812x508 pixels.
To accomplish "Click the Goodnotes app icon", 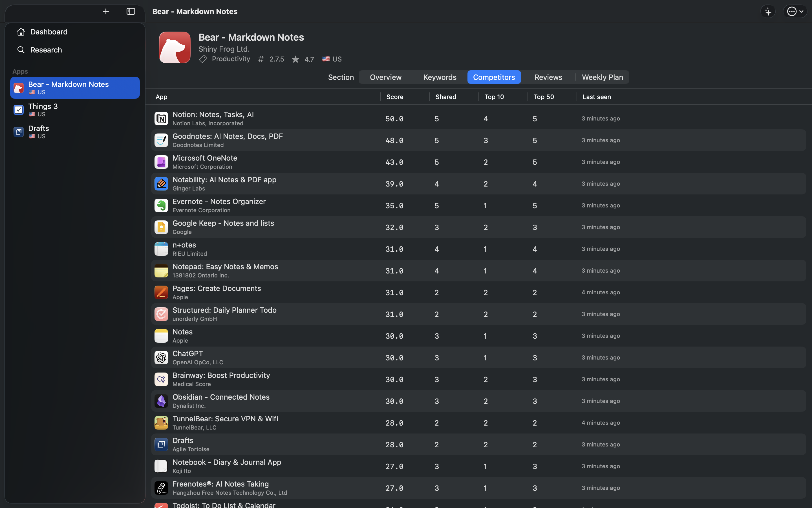I will pyautogui.click(x=161, y=141).
